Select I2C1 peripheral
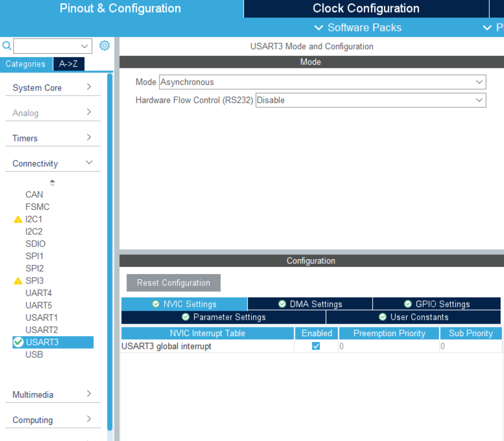The height and width of the screenshot is (441, 504). [x=34, y=219]
